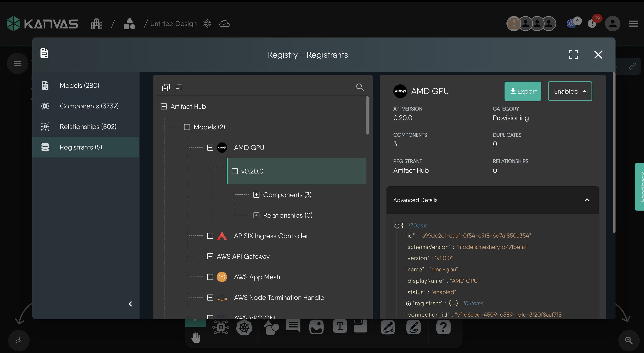Image resolution: width=644 pixels, height=353 pixels.
Task: Click the Kubernetes contexts icon with badge 9
Action: pos(572,24)
